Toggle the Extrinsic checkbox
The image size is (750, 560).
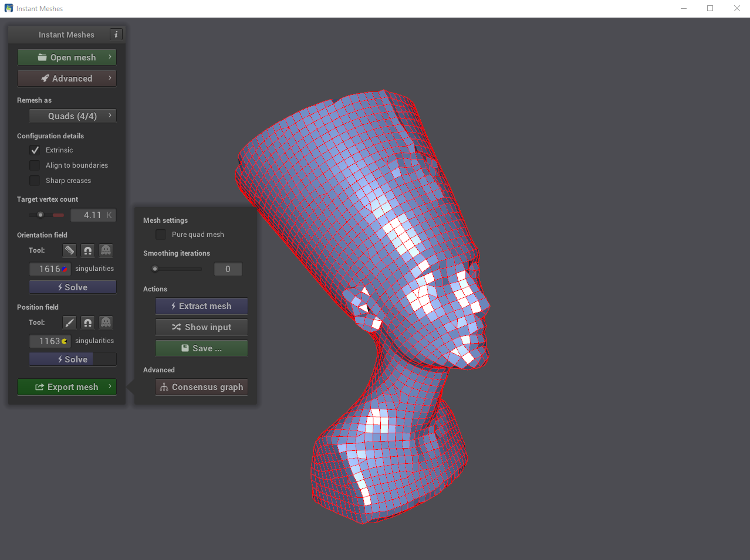click(35, 150)
